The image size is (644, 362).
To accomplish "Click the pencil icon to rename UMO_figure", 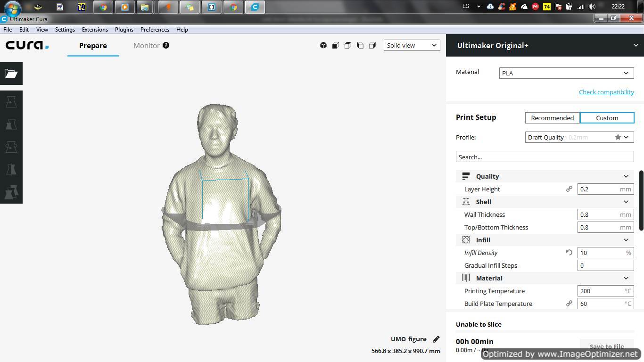I will [436, 339].
